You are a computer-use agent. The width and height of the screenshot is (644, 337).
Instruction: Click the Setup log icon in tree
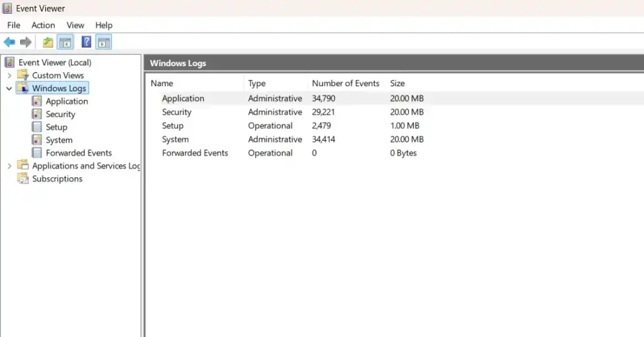point(36,127)
